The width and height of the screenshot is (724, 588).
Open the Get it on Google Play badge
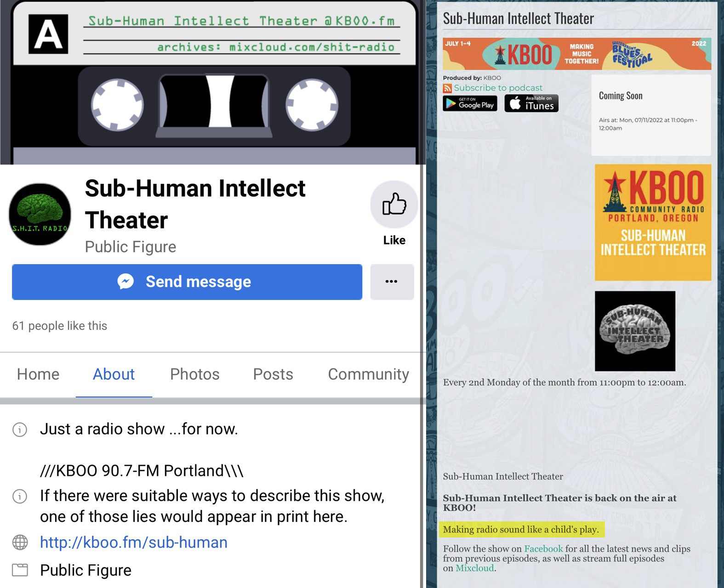pyautogui.click(x=470, y=103)
